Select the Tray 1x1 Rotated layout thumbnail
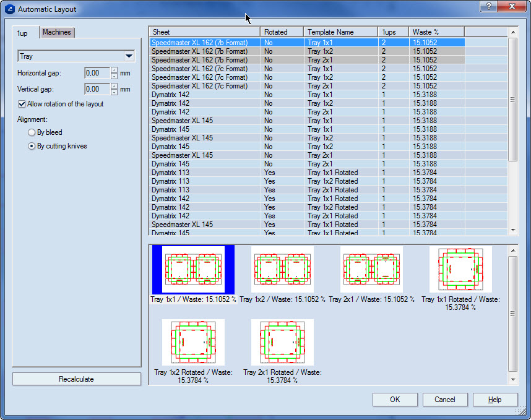 (461, 269)
